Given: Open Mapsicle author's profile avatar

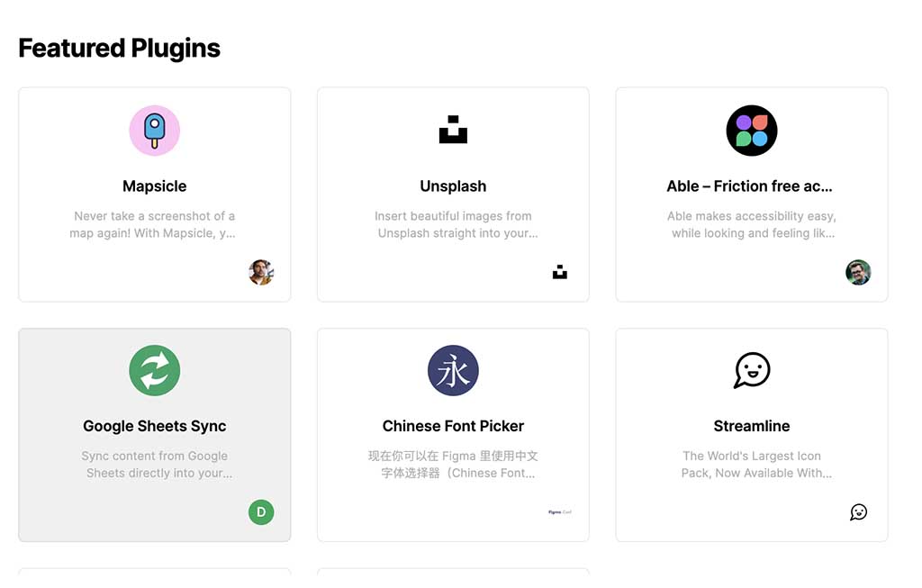Looking at the screenshot, I should (x=261, y=272).
